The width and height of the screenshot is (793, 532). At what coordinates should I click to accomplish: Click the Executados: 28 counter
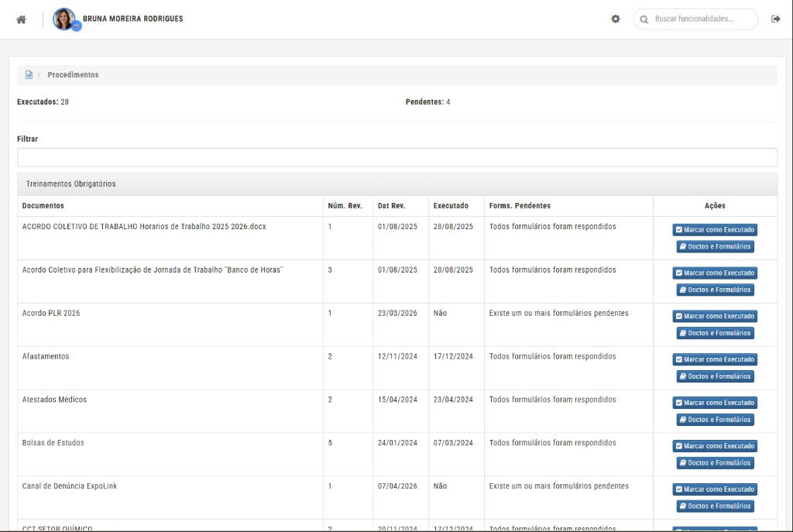[43, 101]
